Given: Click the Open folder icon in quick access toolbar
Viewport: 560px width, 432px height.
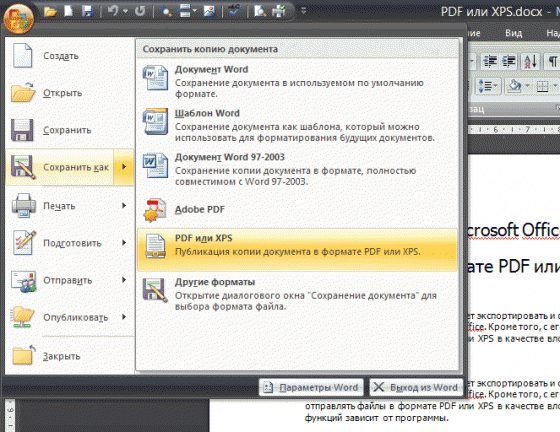Looking at the screenshot, I should tap(50, 11).
